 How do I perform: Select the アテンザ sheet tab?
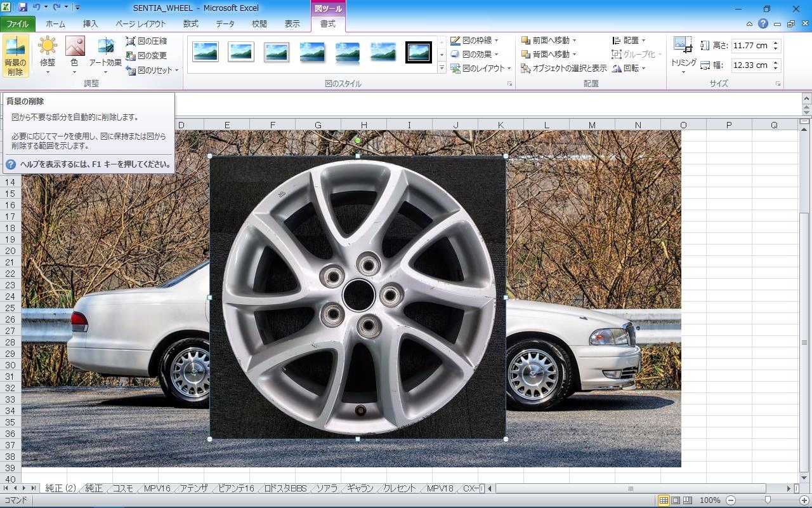click(193, 488)
